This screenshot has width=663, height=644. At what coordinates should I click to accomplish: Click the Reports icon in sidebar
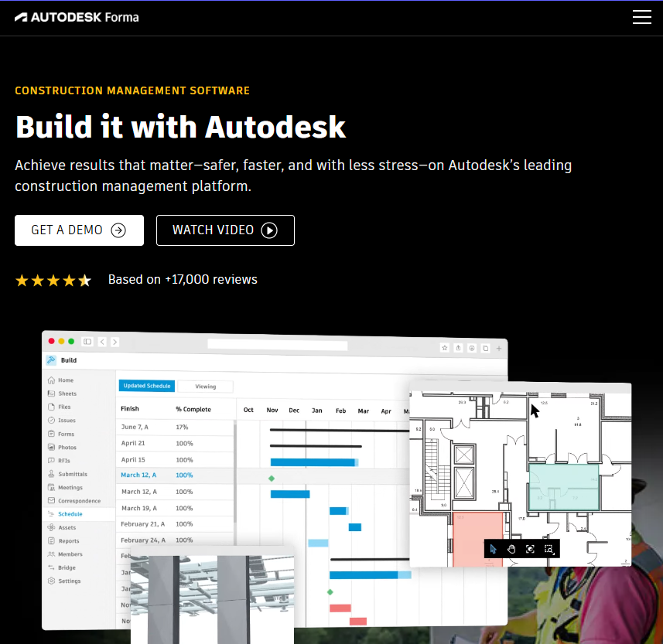click(x=51, y=541)
